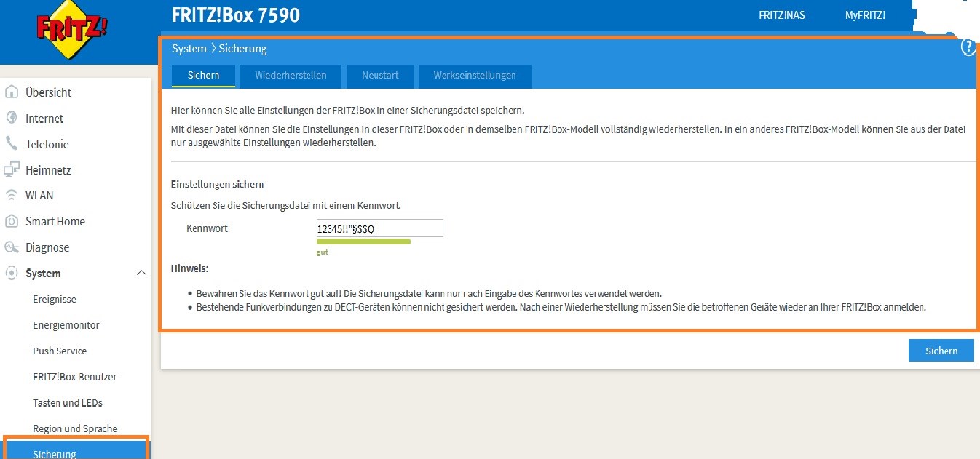980x459 pixels.
Task: Open the FRITZ!NAS link
Action: [x=782, y=15]
